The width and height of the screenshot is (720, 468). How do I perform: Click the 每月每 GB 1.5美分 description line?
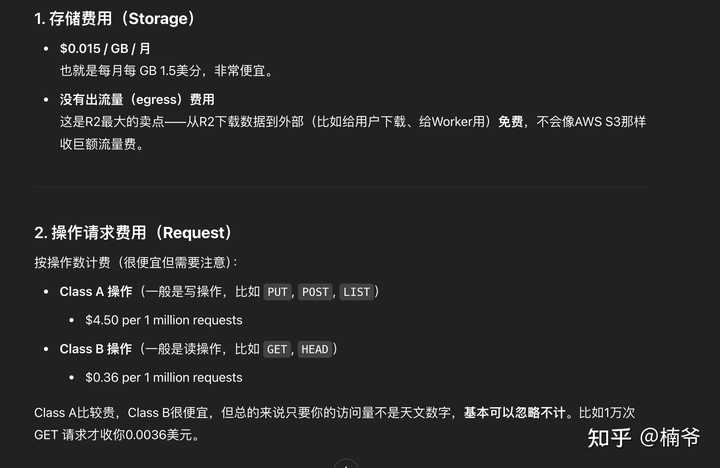[167, 71]
